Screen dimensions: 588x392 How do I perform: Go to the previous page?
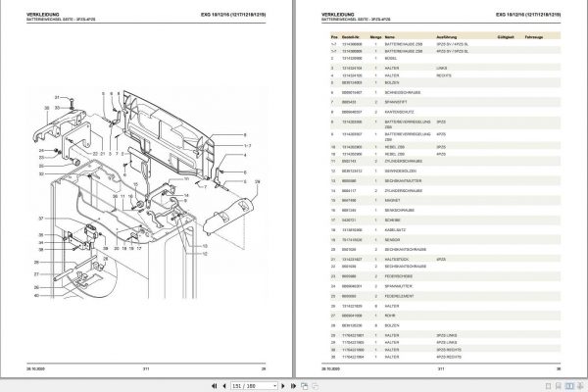(x=224, y=386)
